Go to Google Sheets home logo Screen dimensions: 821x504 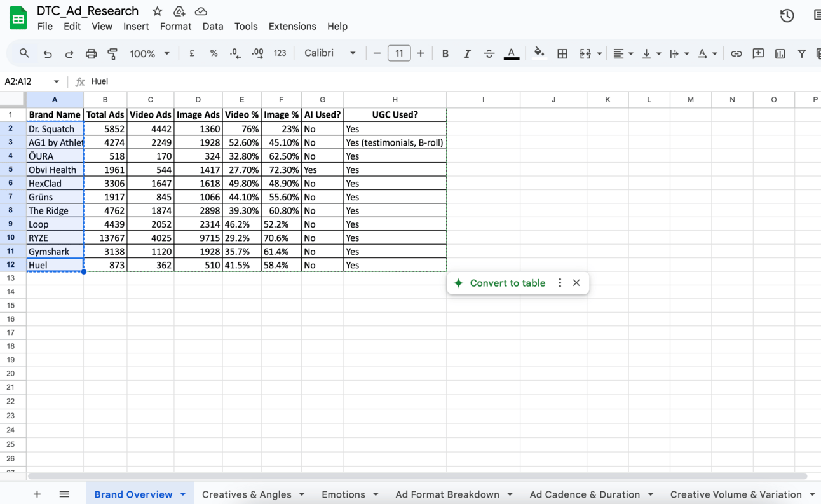pyautogui.click(x=18, y=18)
